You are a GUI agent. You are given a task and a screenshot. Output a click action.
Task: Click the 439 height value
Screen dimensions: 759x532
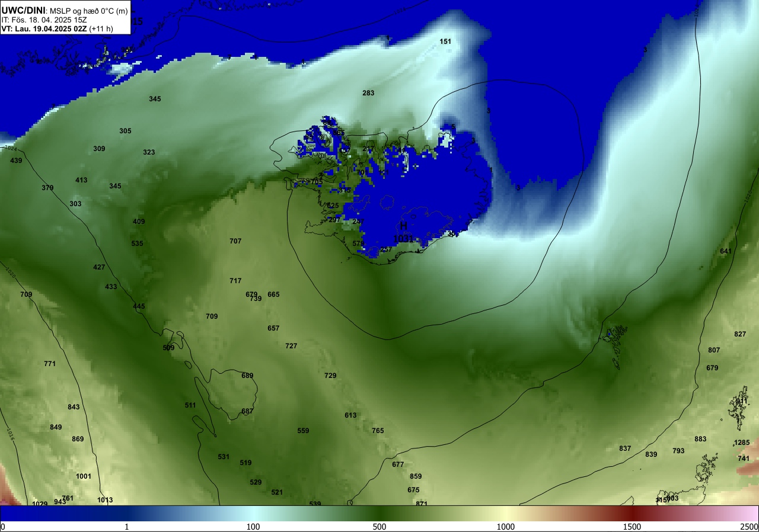coord(16,161)
